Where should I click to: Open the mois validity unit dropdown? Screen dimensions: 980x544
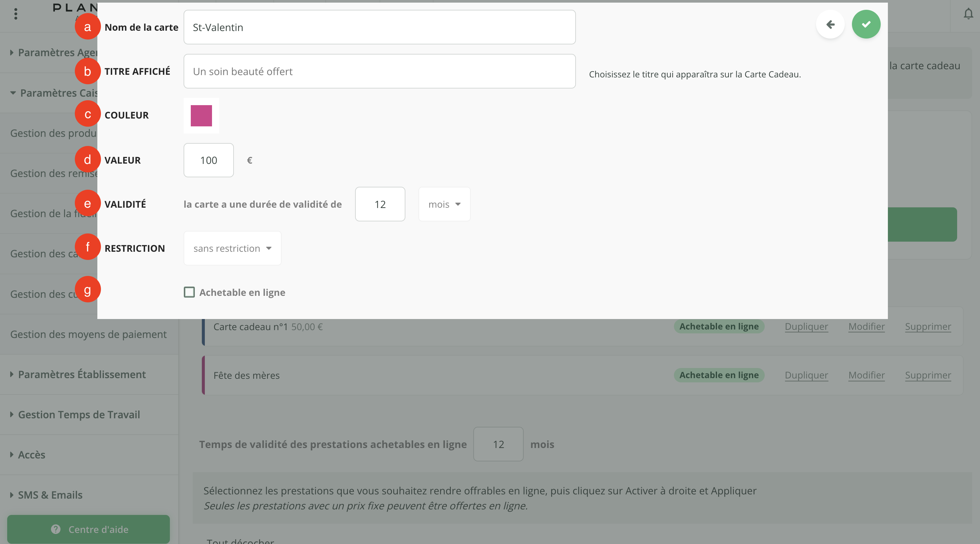tap(444, 204)
